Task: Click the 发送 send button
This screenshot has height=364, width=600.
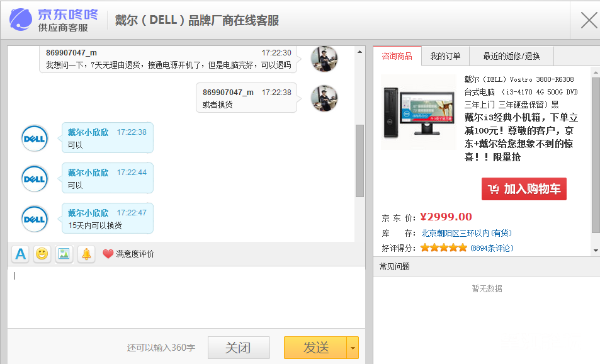Action: [x=315, y=348]
